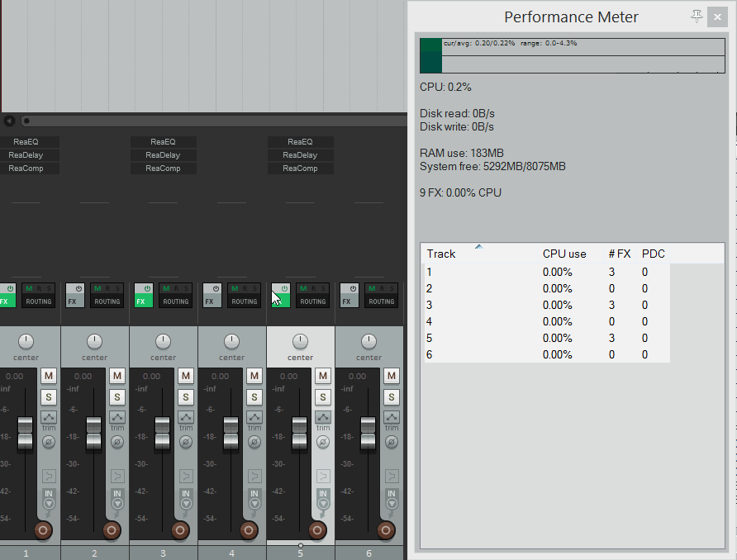Mute track 3
Screen dimensions: 737x560
click(x=185, y=376)
